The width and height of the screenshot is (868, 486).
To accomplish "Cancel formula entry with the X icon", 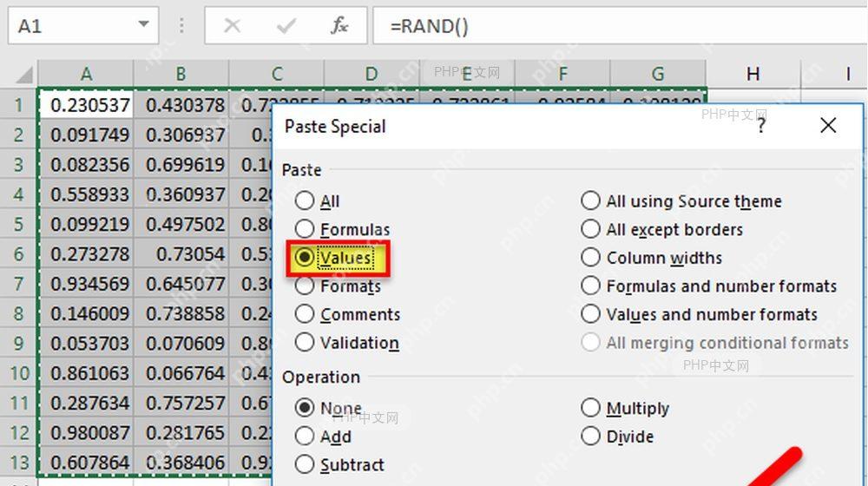I will click(232, 25).
